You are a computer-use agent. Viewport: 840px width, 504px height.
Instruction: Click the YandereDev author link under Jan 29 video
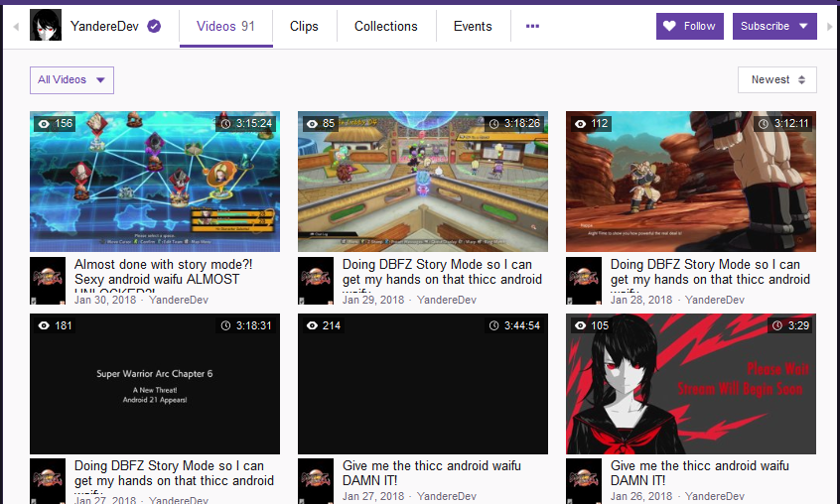click(x=446, y=300)
